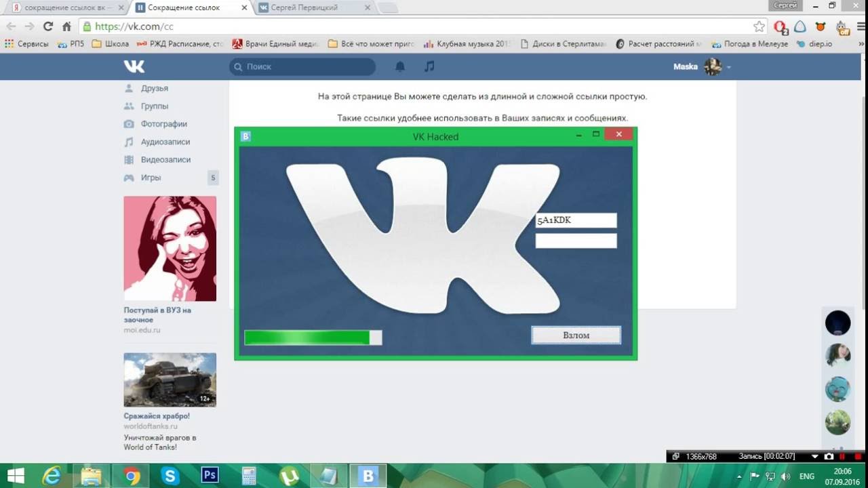Viewport: 868px width, 488px height.
Task: Click the ENG language indicator
Action: 807,476
